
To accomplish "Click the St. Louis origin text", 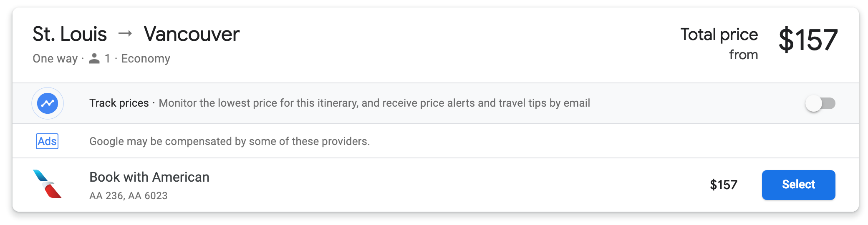I will [70, 34].
